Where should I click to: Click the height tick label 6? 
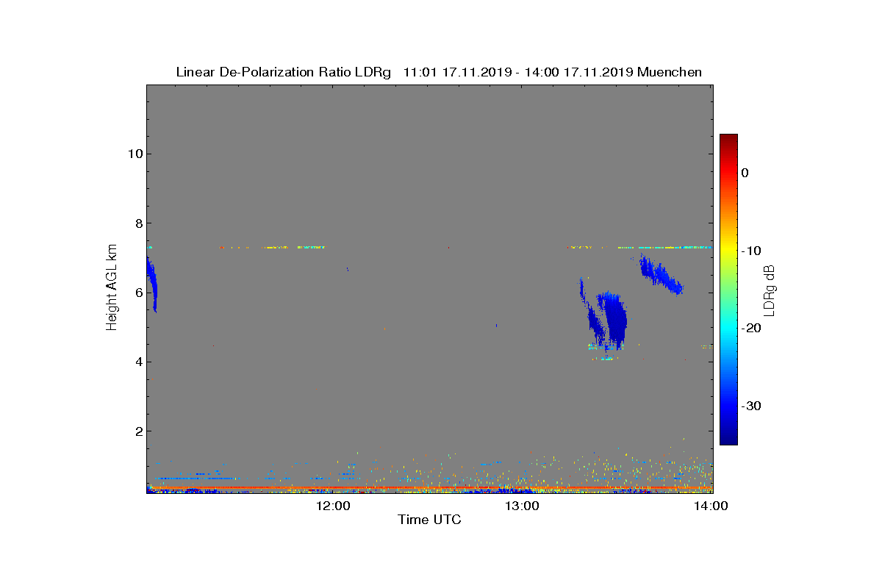coord(137,292)
